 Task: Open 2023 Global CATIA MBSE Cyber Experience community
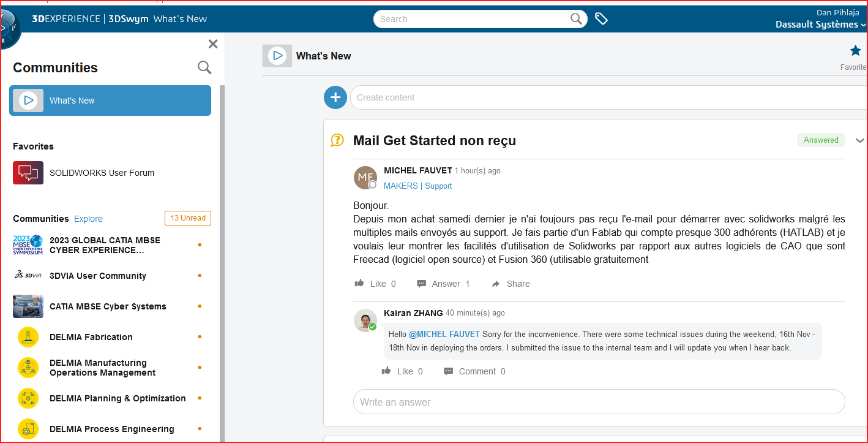click(105, 245)
